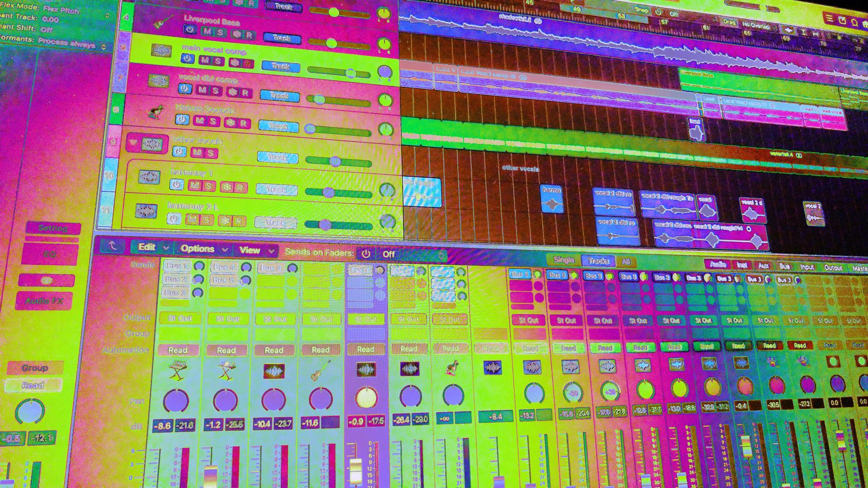Click the keyboard instrument icon on the -8.6 mixer channel

point(177,371)
